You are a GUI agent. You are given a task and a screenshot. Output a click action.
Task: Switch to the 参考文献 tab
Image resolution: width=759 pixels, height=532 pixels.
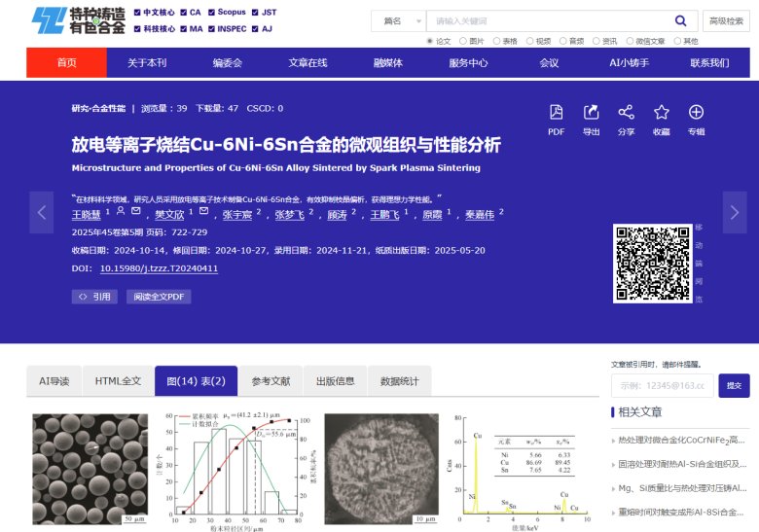271,381
